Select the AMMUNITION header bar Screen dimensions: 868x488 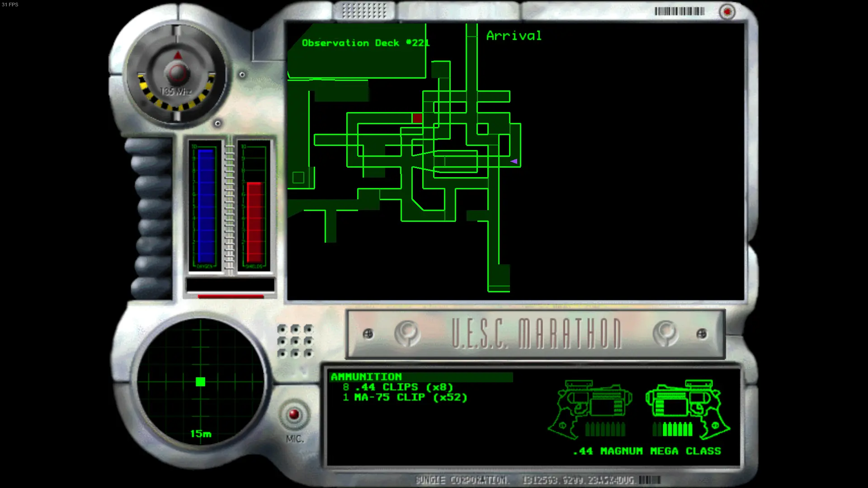421,377
